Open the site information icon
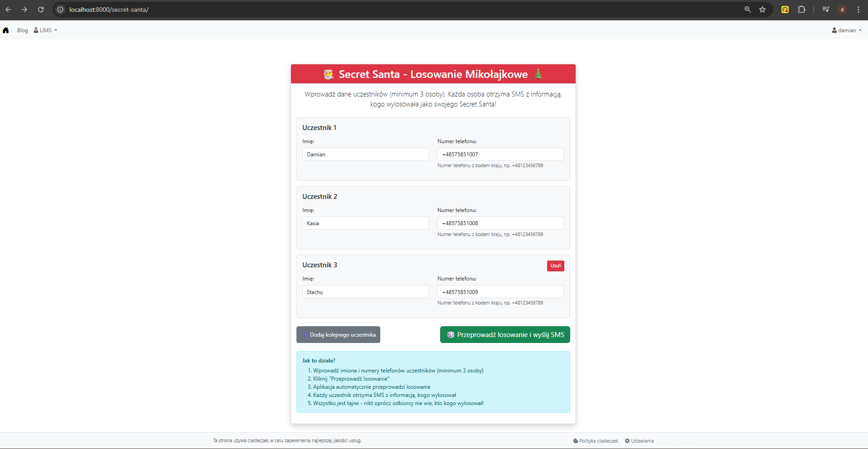 (60, 10)
